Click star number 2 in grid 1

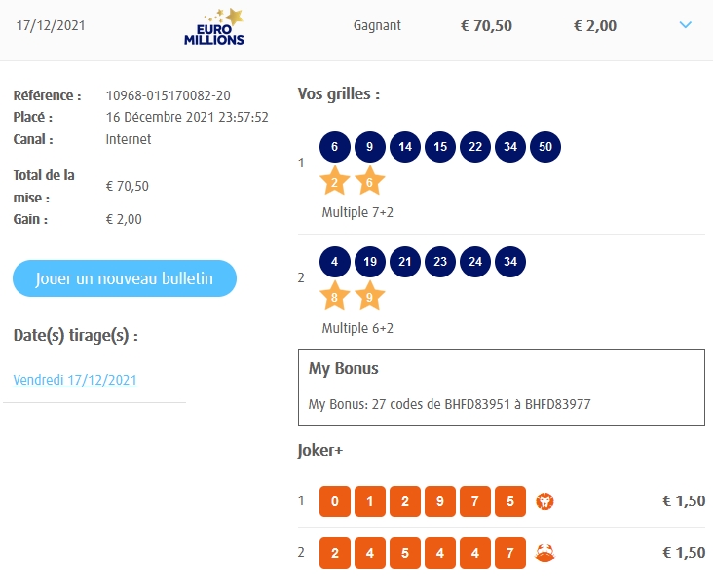click(334, 181)
